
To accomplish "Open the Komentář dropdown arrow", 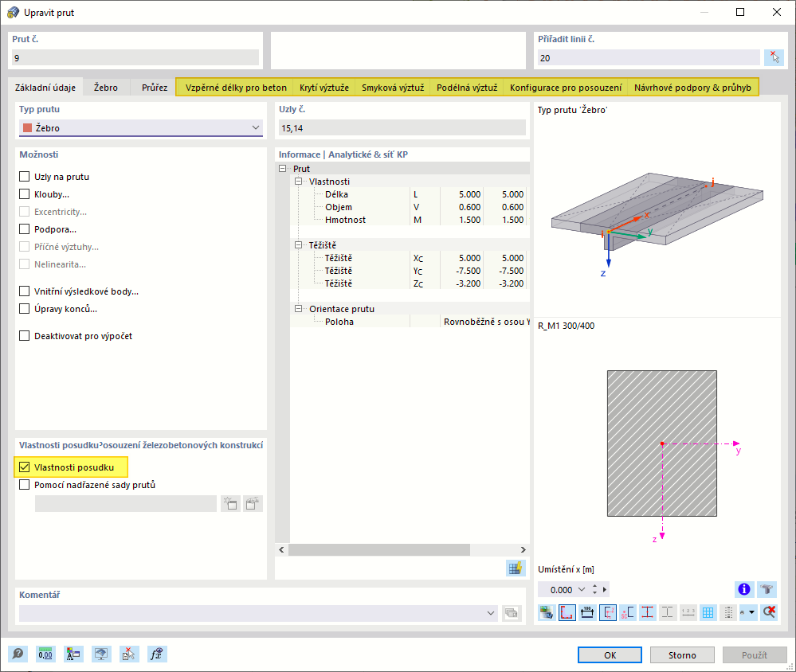I will point(490,613).
